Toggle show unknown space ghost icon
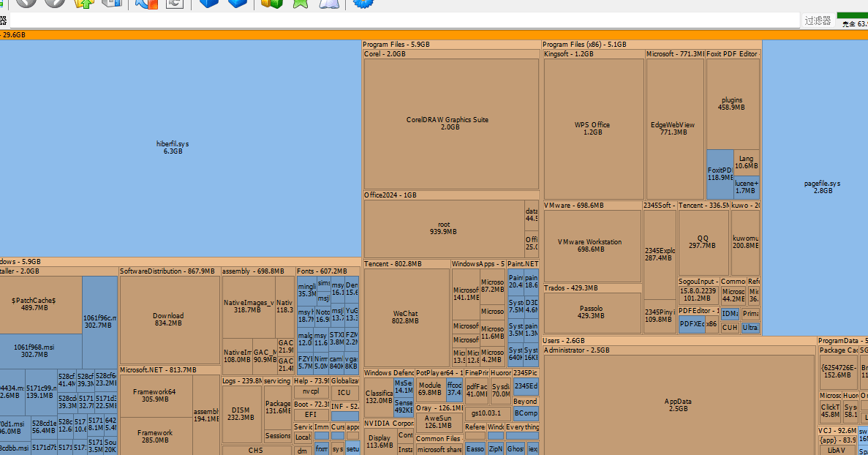868x455 pixels. [329, 3]
